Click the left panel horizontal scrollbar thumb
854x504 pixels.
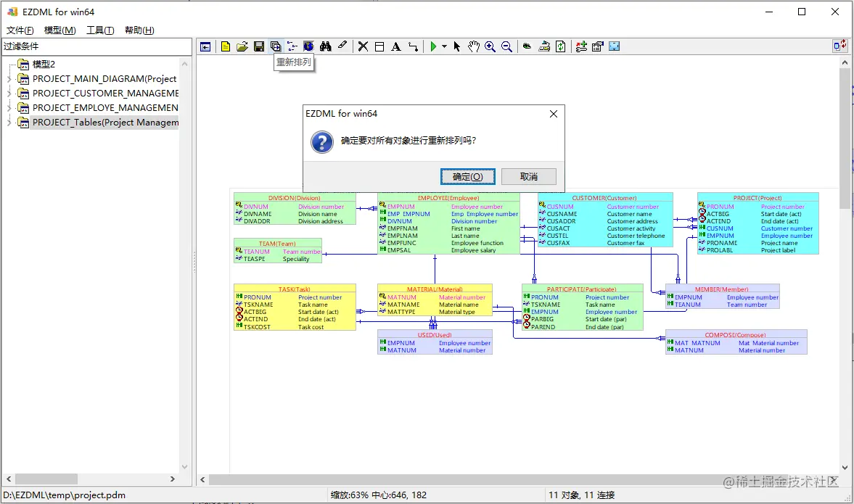point(46,479)
